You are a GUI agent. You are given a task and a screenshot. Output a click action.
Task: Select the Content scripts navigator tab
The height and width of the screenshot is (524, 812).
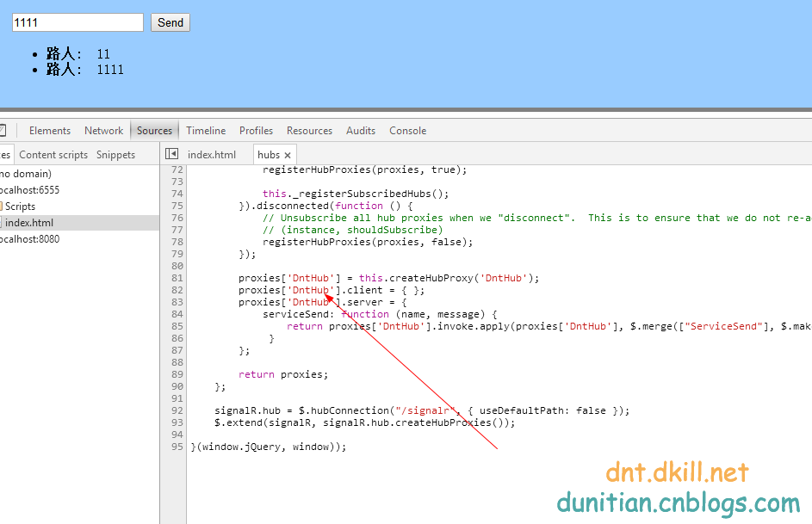pyautogui.click(x=53, y=155)
